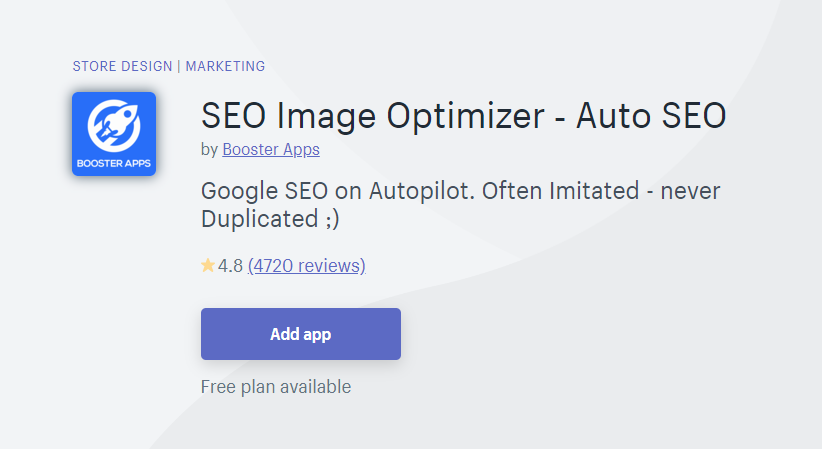This screenshot has height=449, width=822.
Task: Visit the Booster Apps developer link
Action: [271, 150]
